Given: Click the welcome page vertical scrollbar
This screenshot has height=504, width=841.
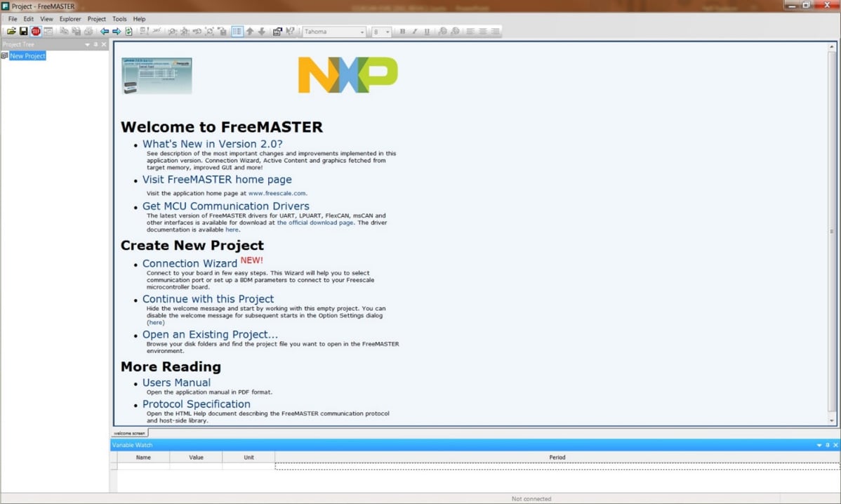Looking at the screenshot, I should (832, 232).
